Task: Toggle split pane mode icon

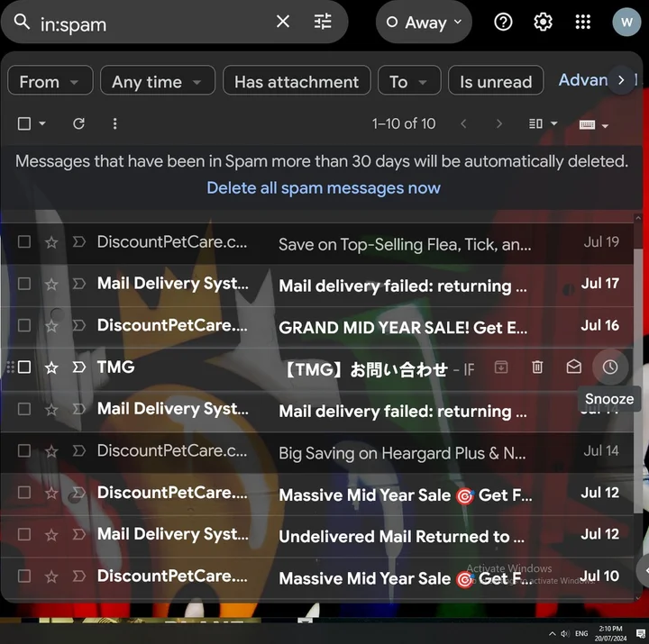Action: point(535,123)
